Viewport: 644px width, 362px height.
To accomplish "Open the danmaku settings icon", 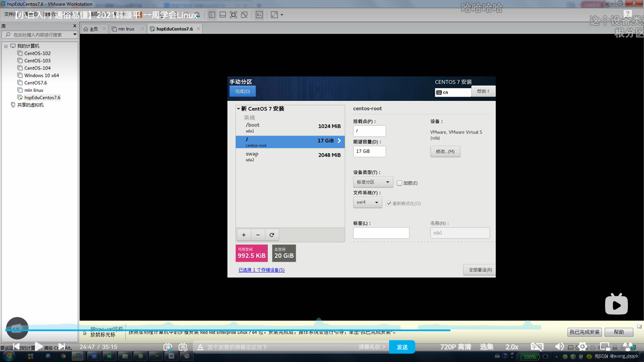I will [x=183, y=347].
